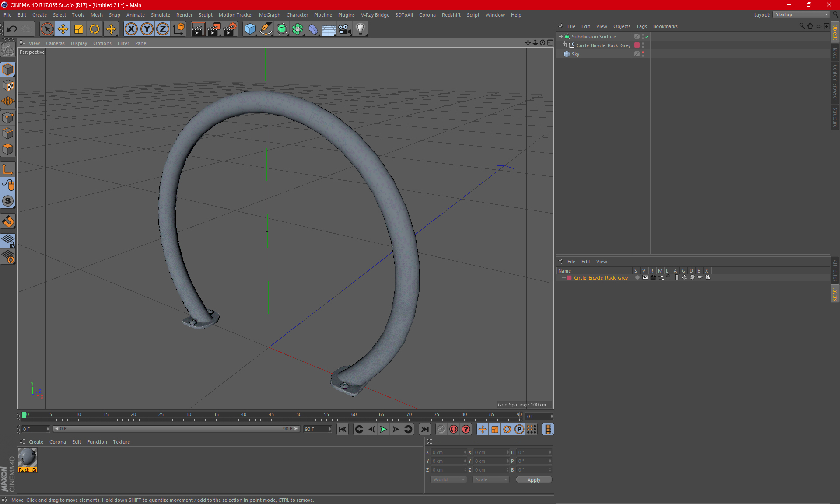Screen dimensions: 840x504
Task: Toggle Lock on Circle_Bicycle_Rack_Grey layer
Action: 668,278
